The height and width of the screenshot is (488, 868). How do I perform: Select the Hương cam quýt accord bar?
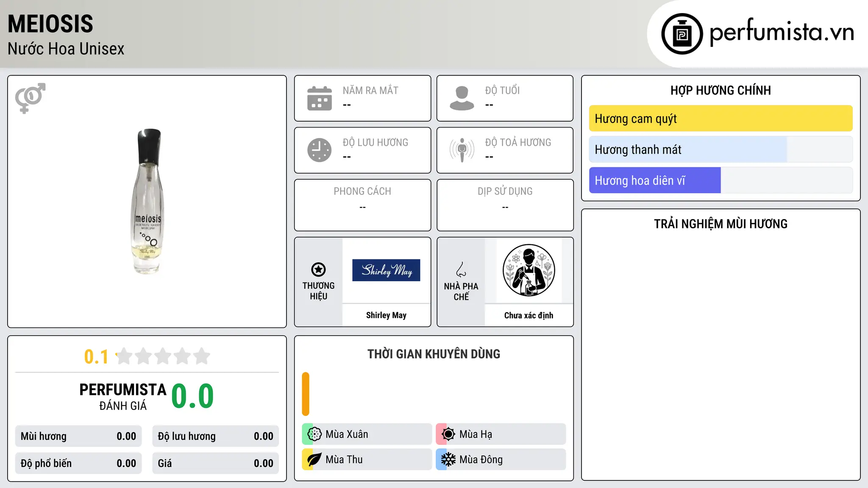pyautogui.click(x=721, y=119)
